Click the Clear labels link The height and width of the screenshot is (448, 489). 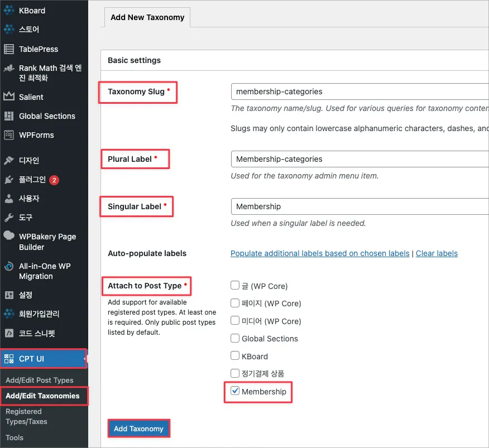click(x=437, y=253)
